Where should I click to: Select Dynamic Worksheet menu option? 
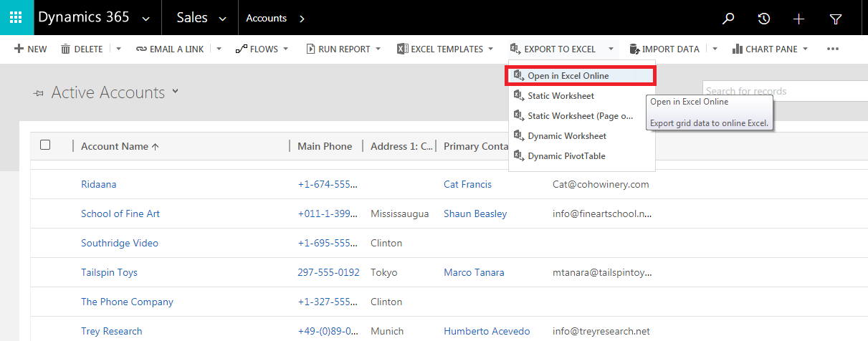[581, 135]
